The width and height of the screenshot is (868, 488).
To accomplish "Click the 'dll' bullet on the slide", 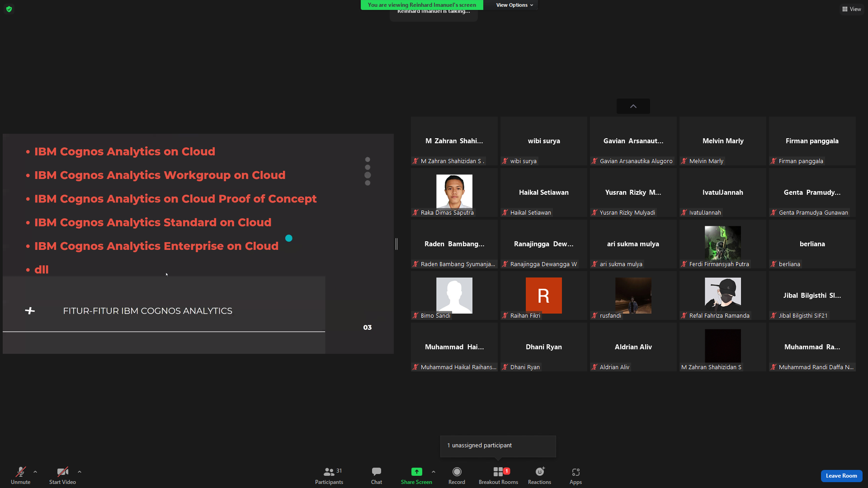I will 42,270.
